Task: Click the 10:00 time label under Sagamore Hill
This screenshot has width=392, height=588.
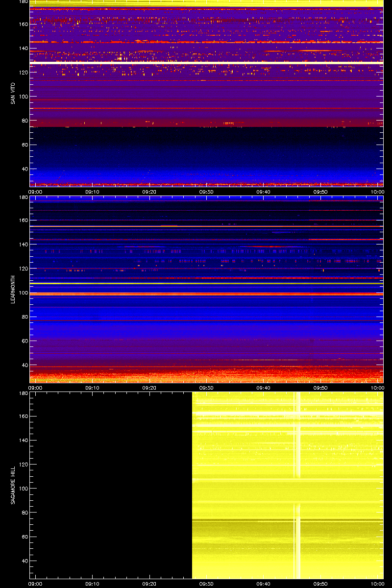Action: point(377,584)
